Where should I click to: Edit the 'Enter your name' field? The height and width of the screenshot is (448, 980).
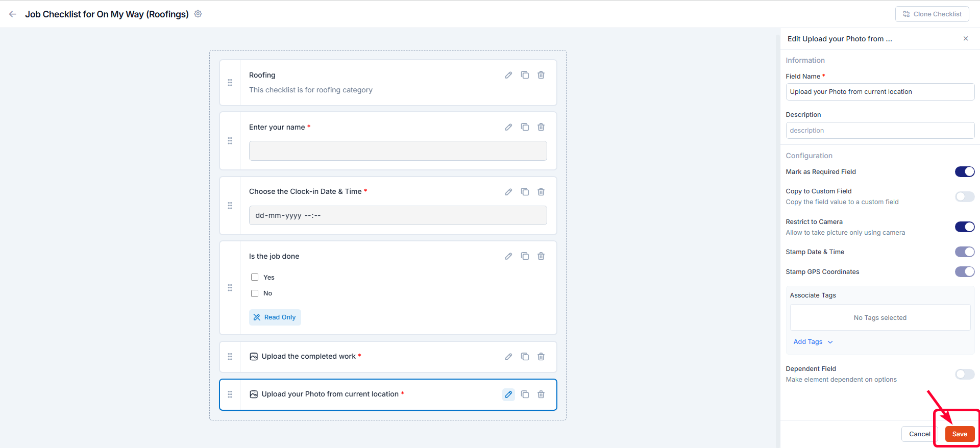[508, 127]
